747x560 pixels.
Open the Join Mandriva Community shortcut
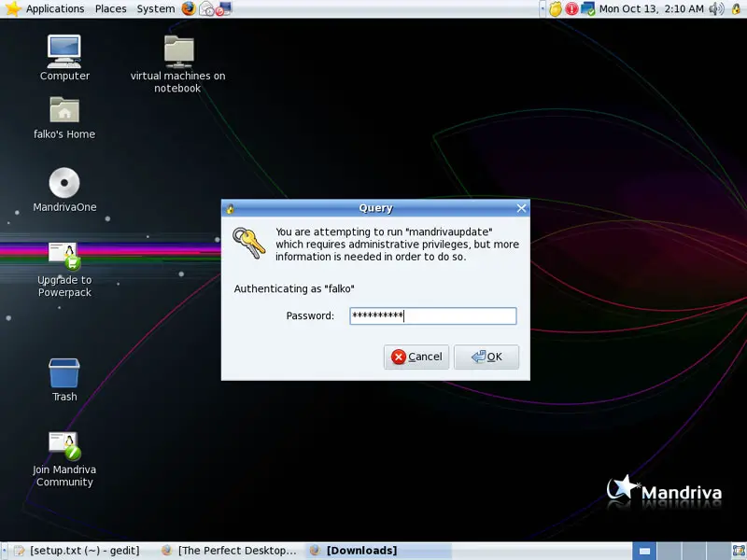(x=64, y=459)
